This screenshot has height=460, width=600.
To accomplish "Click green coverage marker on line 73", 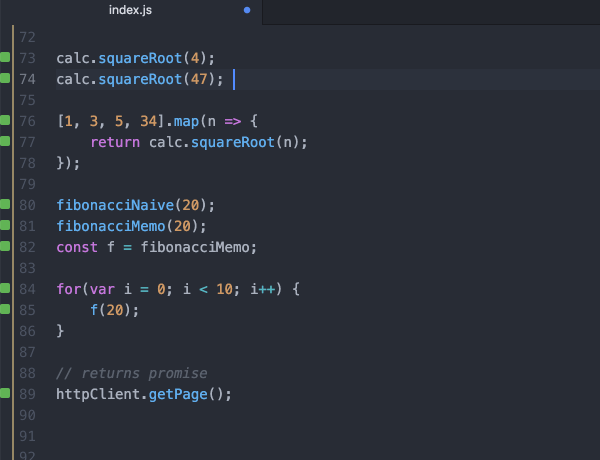I will click(5, 57).
